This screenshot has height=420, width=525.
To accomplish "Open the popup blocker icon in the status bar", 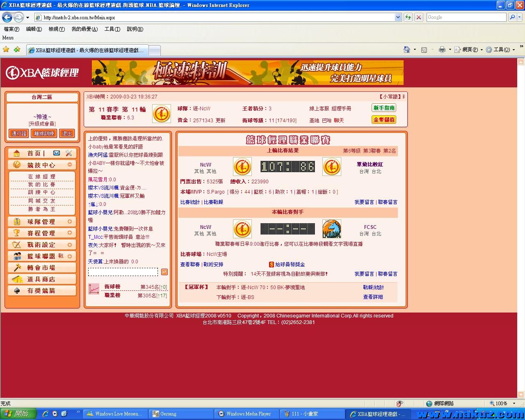I will tap(400, 404).
